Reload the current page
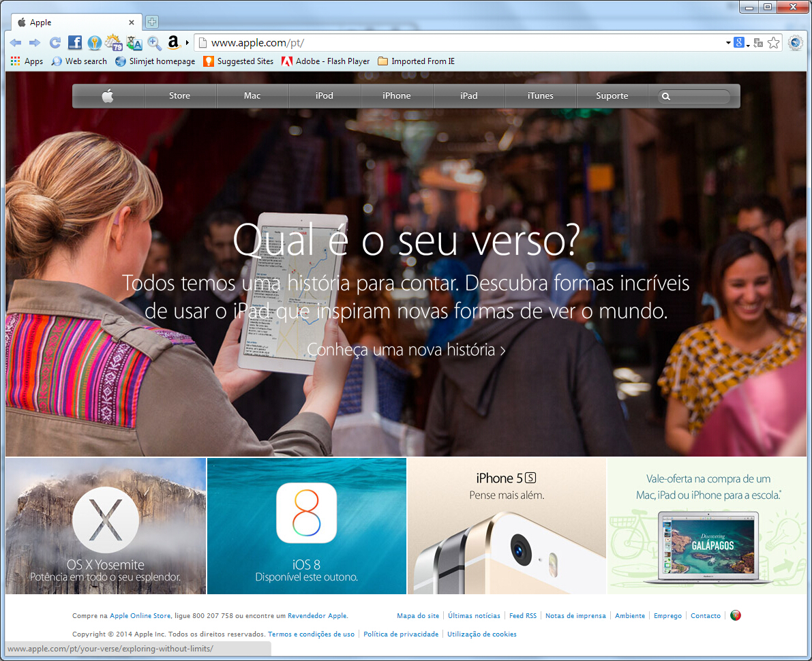 pyautogui.click(x=55, y=43)
